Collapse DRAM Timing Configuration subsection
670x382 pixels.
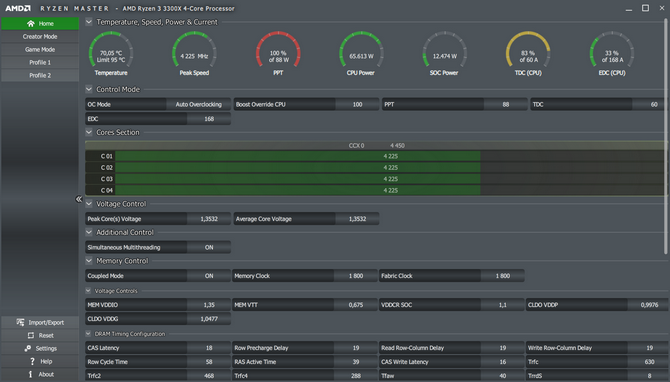pos(88,334)
